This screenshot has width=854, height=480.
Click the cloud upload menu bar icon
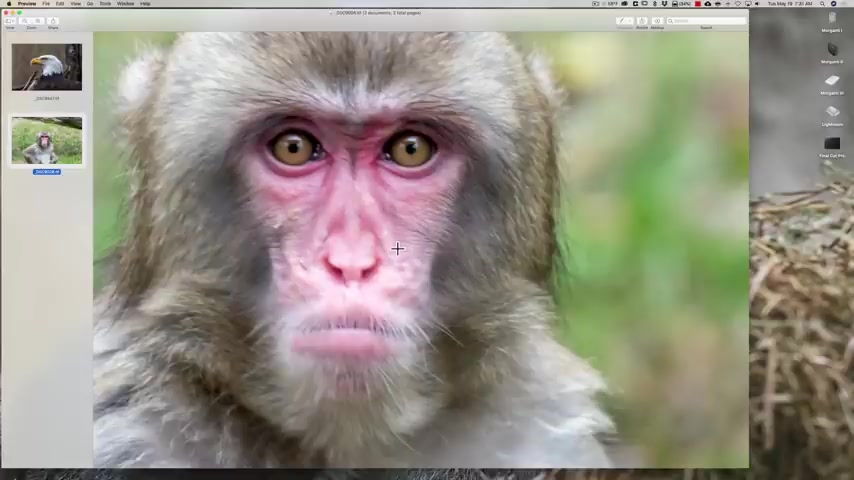707,4
